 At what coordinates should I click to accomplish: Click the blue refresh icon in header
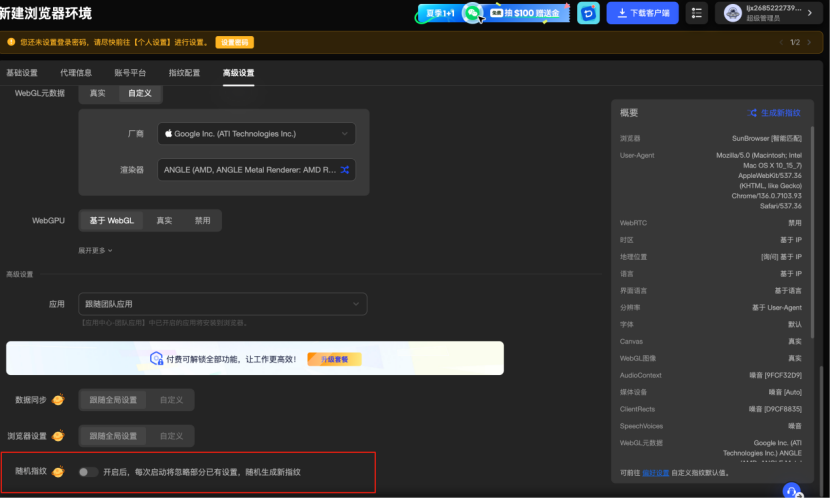click(x=590, y=13)
